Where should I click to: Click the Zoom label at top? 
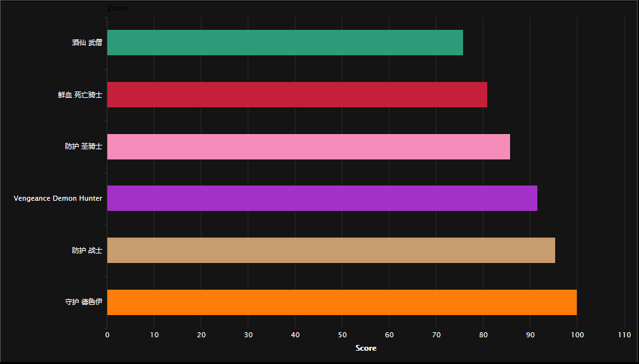(118, 8)
